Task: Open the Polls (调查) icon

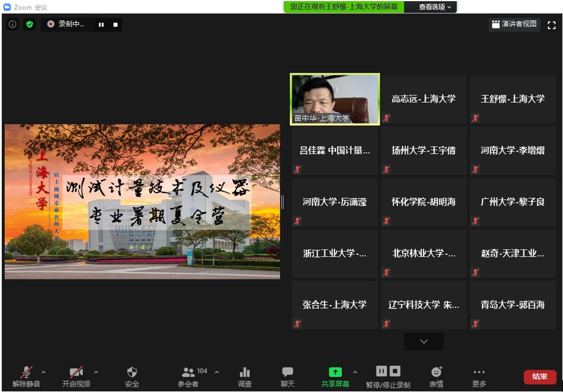Action: [x=244, y=372]
